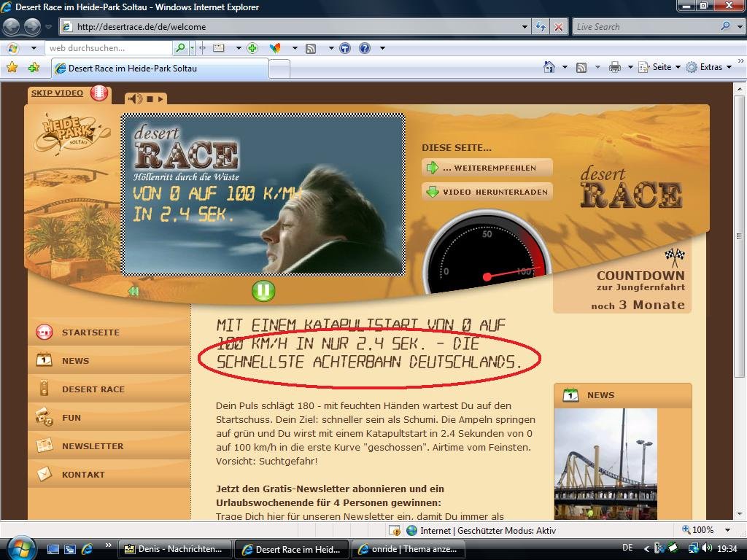Open the Seite menu dropdown
The width and height of the screenshot is (747, 560).
click(x=678, y=67)
